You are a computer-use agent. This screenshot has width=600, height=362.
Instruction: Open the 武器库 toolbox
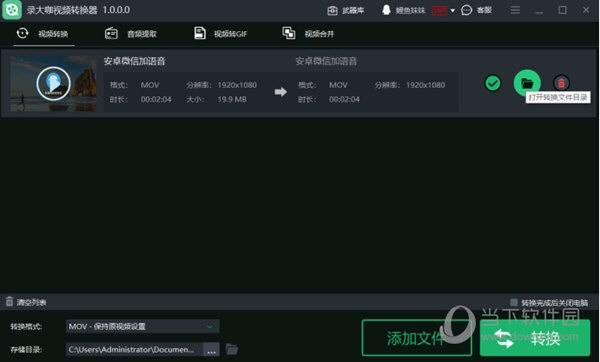pyautogui.click(x=346, y=10)
